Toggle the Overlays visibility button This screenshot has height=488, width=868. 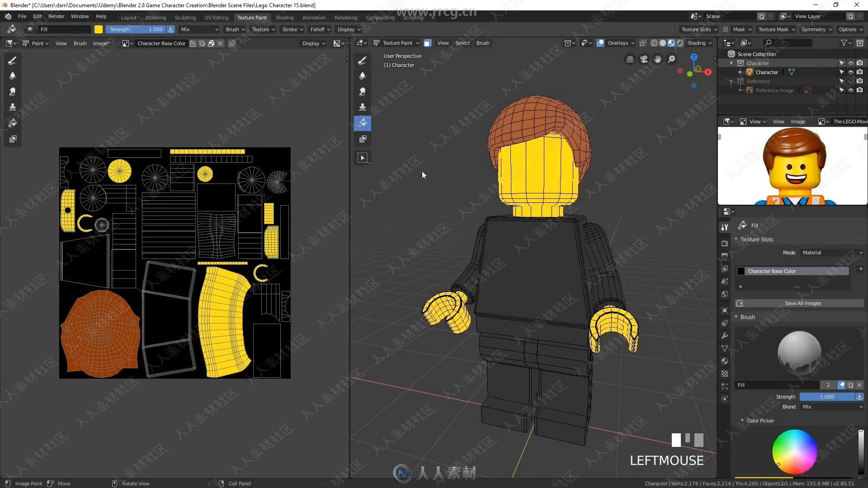[x=600, y=43]
